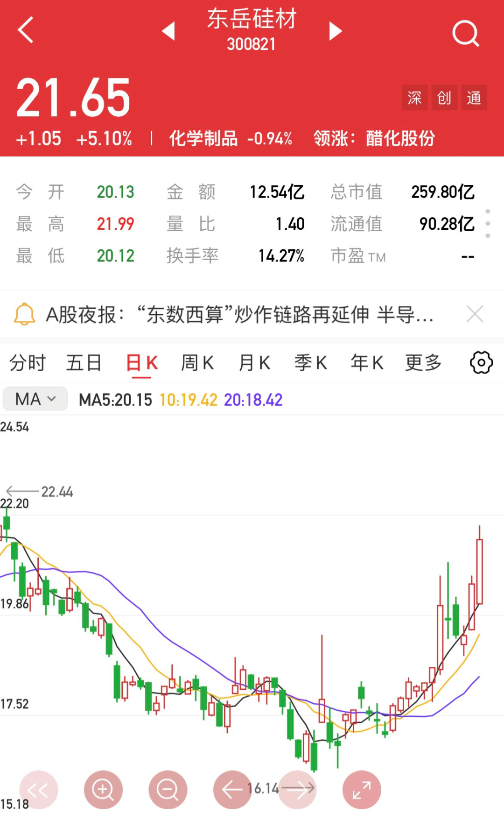Screen dimensions: 504x813
Task: Select the 日K chart tab
Action: coord(142,362)
